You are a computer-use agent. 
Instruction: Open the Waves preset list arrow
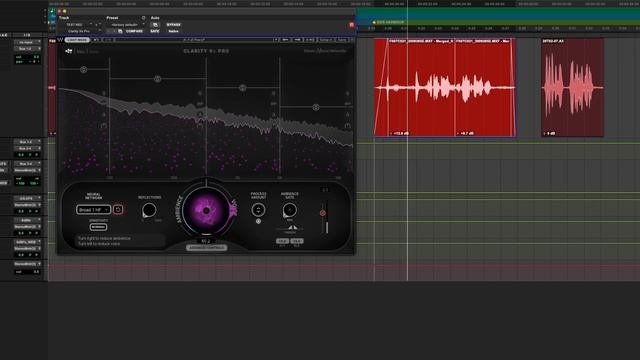click(x=276, y=40)
